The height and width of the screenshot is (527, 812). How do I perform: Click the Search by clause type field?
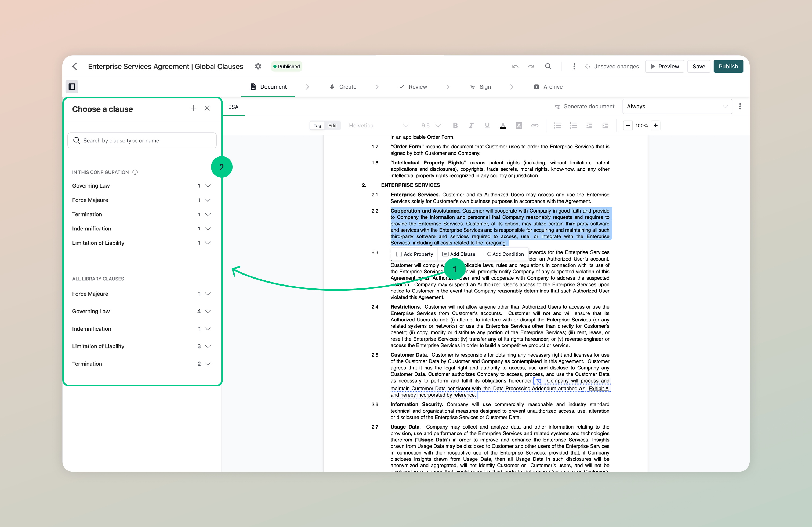(x=142, y=140)
